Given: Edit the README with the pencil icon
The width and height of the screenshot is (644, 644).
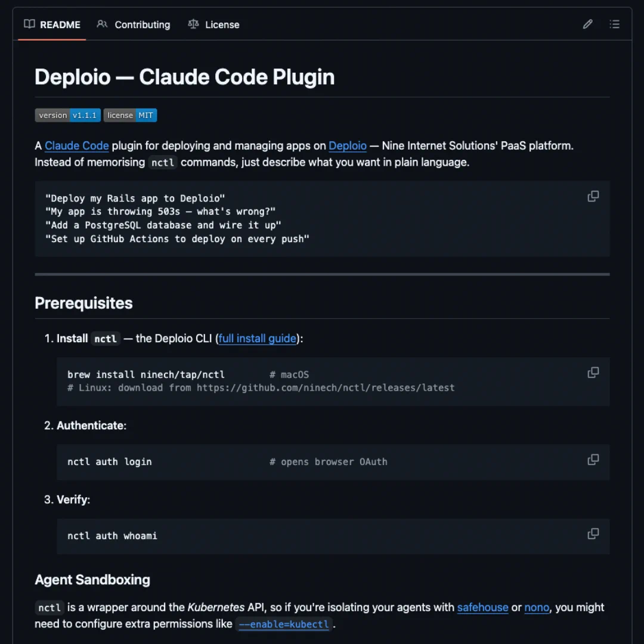Looking at the screenshot, I should click(x=587, y=24).
